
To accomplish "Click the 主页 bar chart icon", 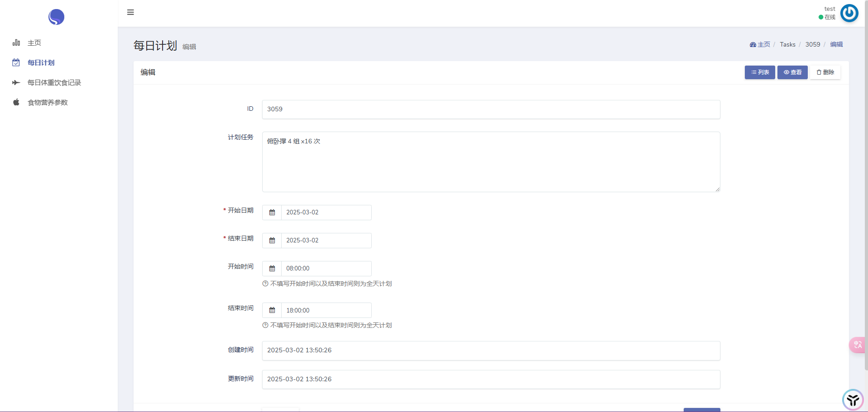I will click(16, 43).
